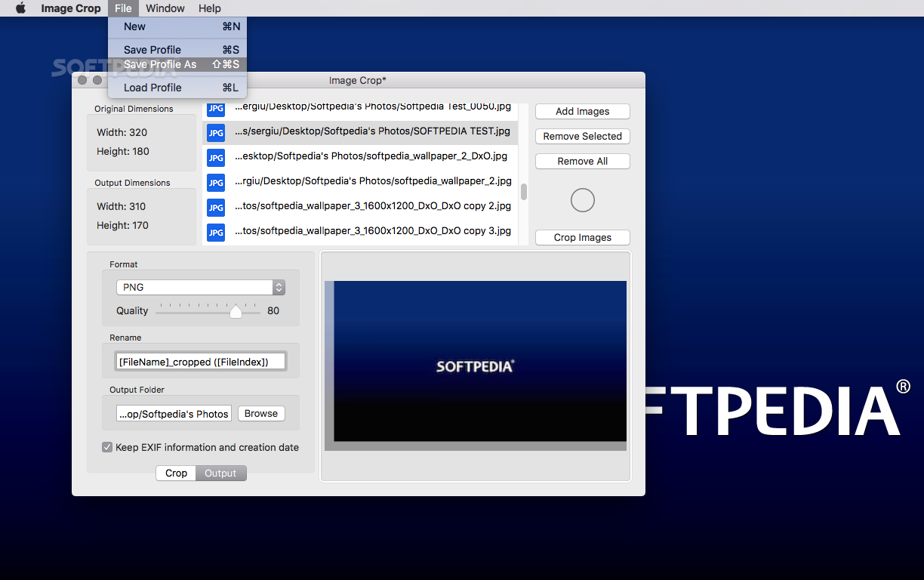Close the File menu in menu bar
The width and height of the screenshot is (924, 580).
(124, 8)
